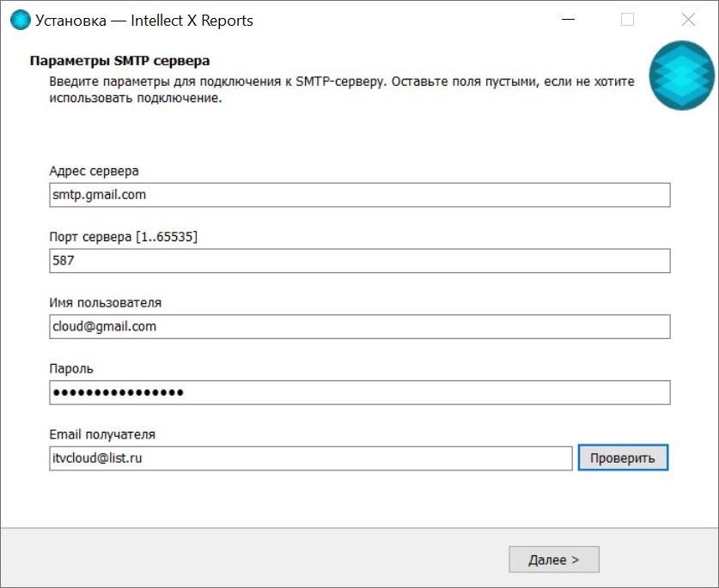This screenshot has height=588, width=719.
Task: Click into the Порт сервера field showing 587
Action: [360, 261]
